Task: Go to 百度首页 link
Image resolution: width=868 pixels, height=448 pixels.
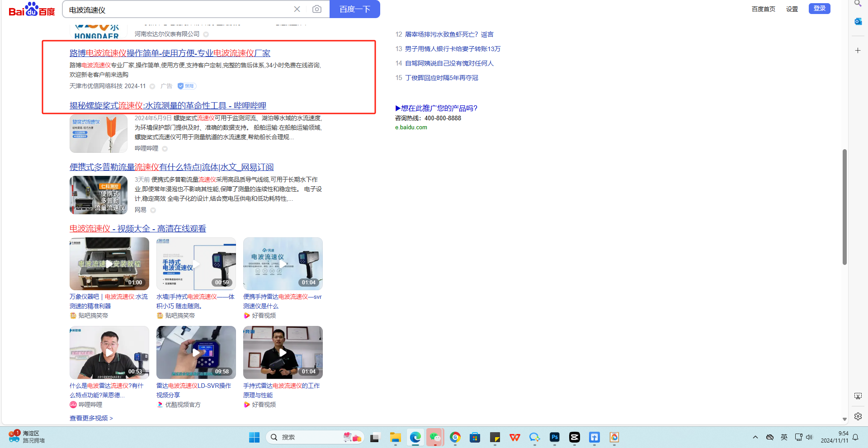Action: click(764, 9)
